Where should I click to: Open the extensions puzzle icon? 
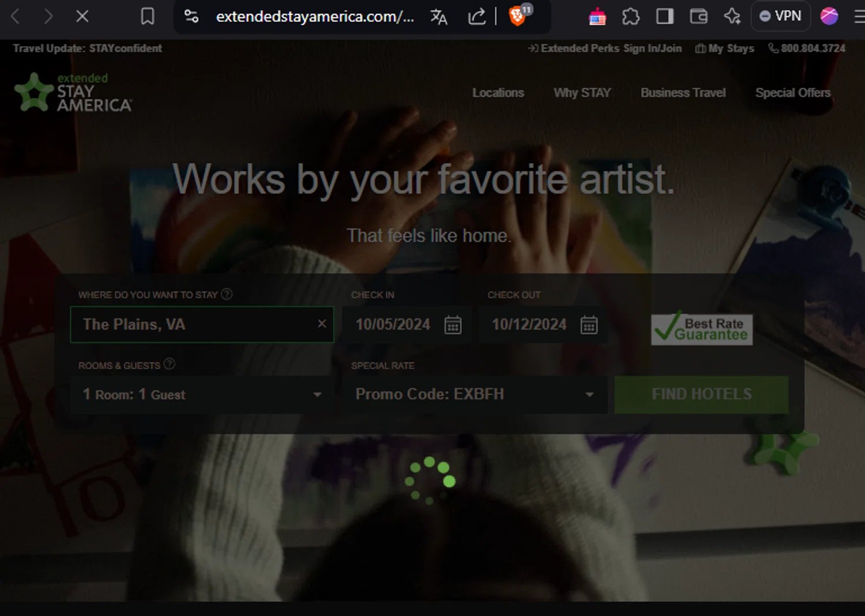[631, 16]
